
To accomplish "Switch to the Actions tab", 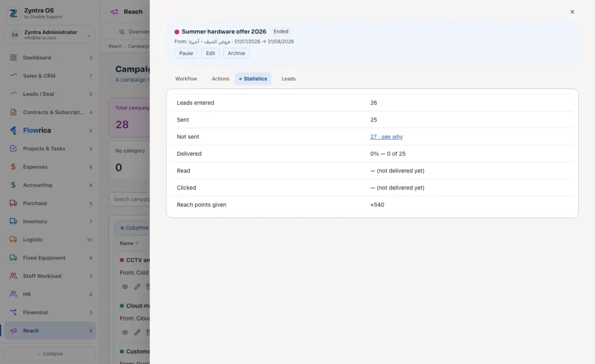I will [220, 79].
